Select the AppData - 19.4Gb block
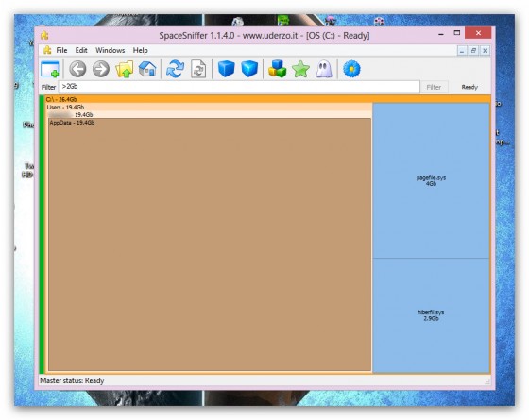The width and height of the screenshot is (529, 420). tap(210, 244)
